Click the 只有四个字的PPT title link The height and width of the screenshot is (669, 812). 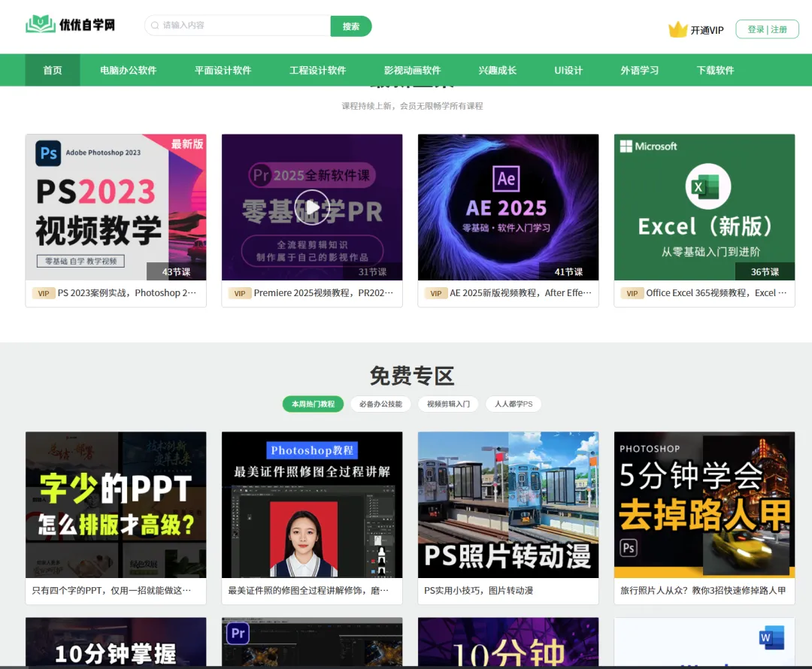111,590
